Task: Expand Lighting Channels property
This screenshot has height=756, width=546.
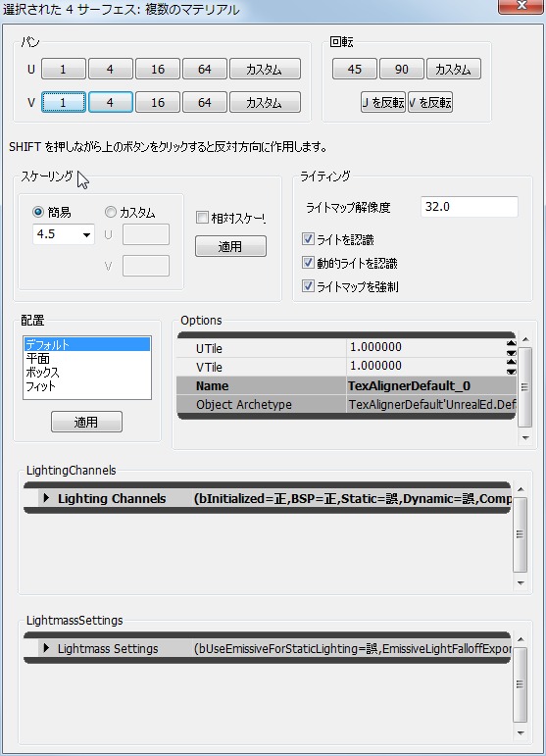Action: pyautogui.click(x=46, y=498)
